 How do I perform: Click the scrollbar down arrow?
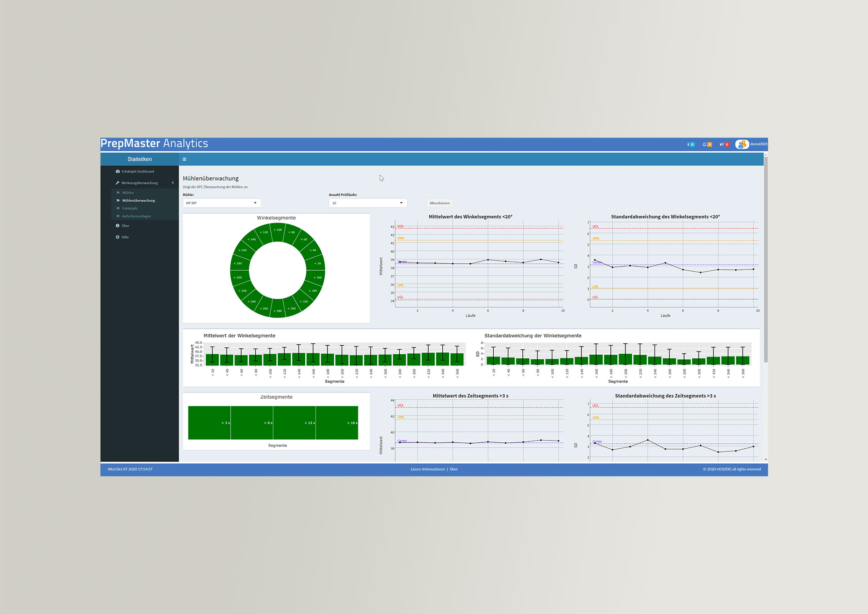(x=766, y=459)
